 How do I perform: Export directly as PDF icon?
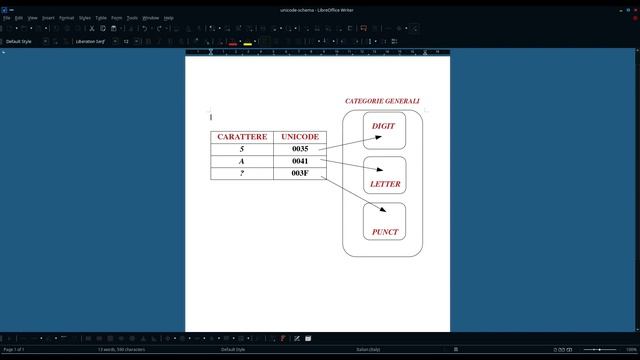click(x=56, y=28)
